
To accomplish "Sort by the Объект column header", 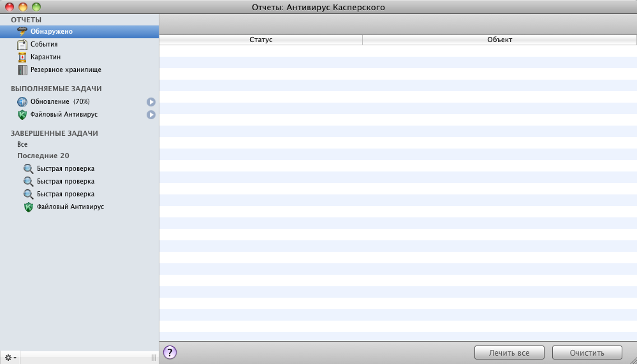I will (499, 40).
